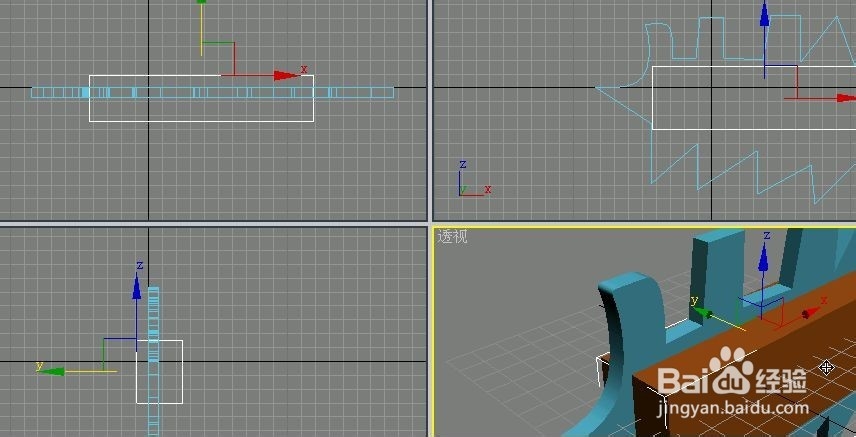The height and width of the screenshot is (437, 856).
Task: Select the cyan horizontal strip in top-left viewport
Action: pyautogui.click(x=212, y=92)
